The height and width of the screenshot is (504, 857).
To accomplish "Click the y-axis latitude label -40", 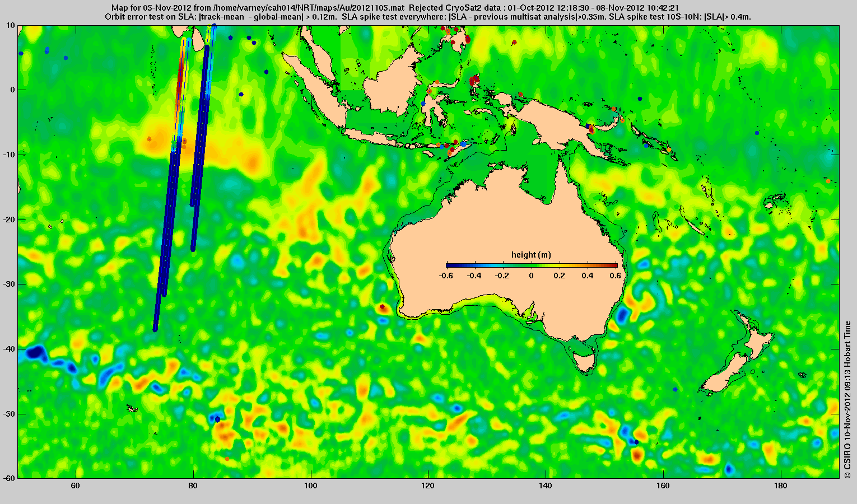I will pos(9,349).
